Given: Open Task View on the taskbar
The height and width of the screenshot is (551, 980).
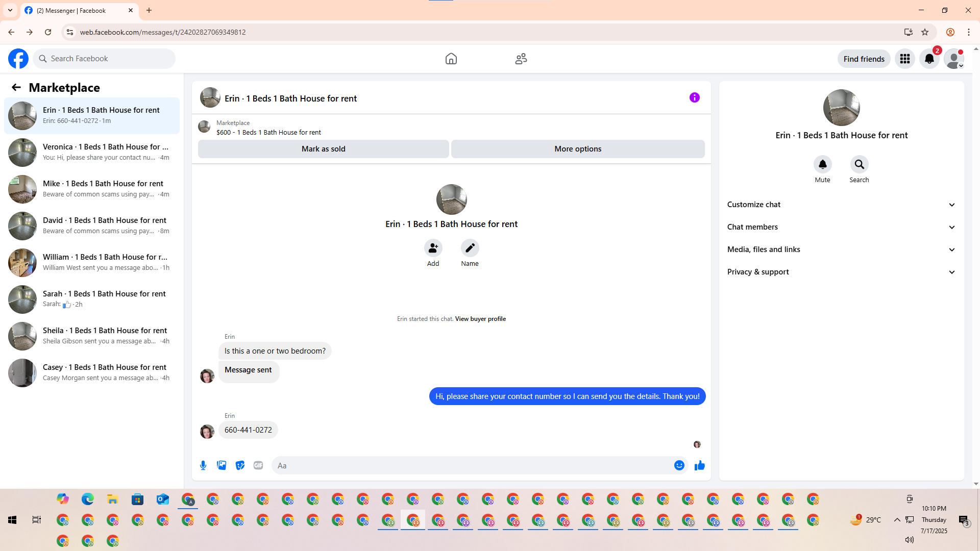Looking at the screenshot, I should tap(37, 520).
